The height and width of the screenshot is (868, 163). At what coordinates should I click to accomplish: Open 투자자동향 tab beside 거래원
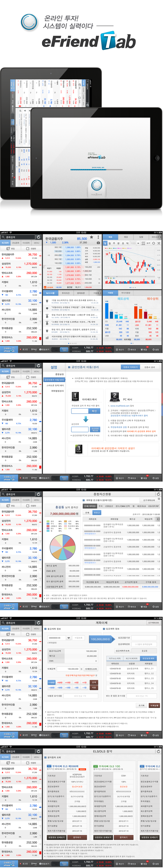[x=126, y=293]
